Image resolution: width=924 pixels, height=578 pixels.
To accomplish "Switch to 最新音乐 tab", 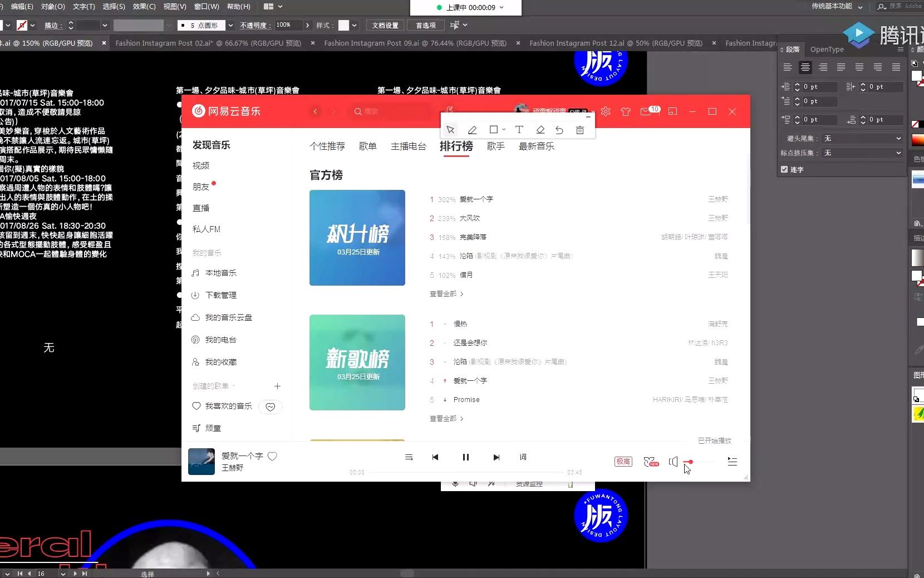I will 536,146.
